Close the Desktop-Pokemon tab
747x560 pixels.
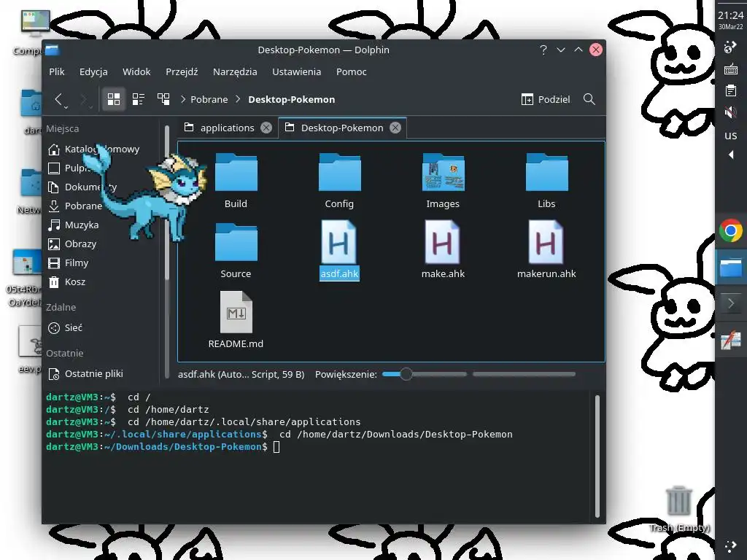[x=395, y=128]
